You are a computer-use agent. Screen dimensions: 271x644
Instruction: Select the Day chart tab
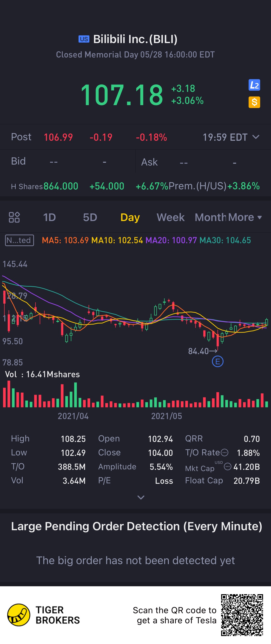point(130,217)
